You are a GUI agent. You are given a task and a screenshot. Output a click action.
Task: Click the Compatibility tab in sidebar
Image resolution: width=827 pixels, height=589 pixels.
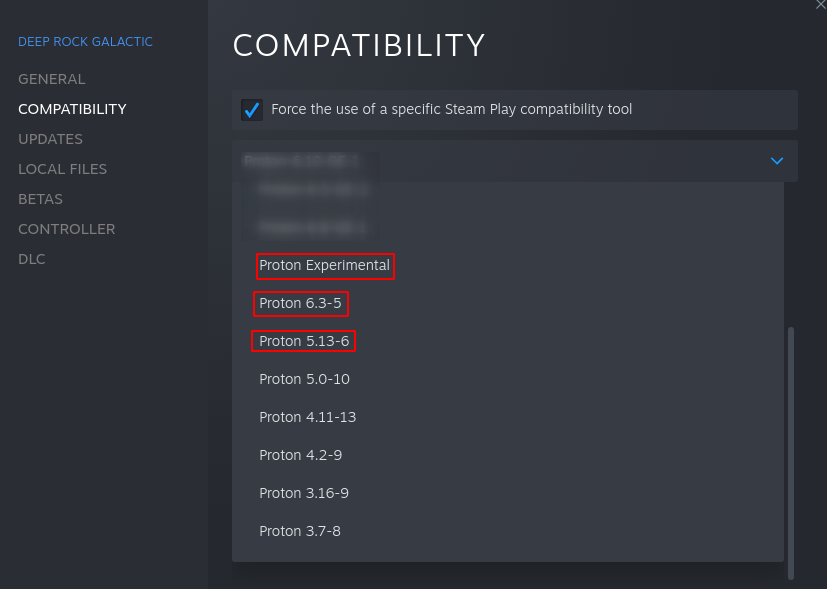(72, 109)
